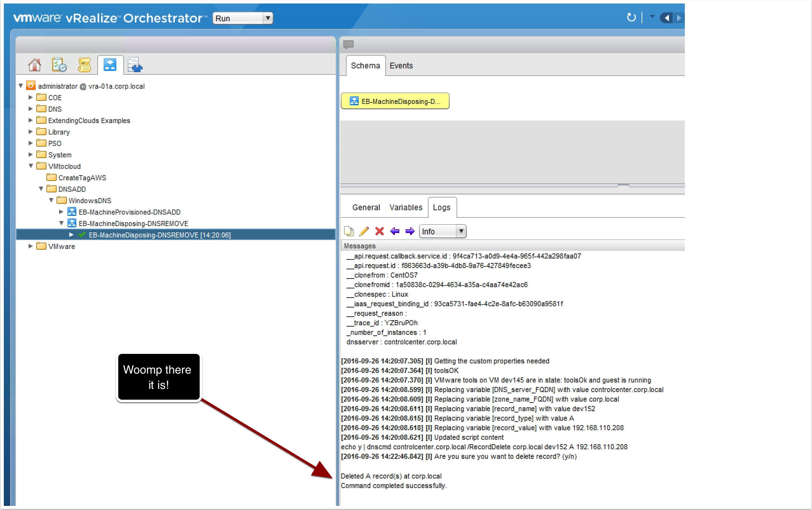Open the Home view icon
This screenshot has width=812, height=510.
point(34,65)
